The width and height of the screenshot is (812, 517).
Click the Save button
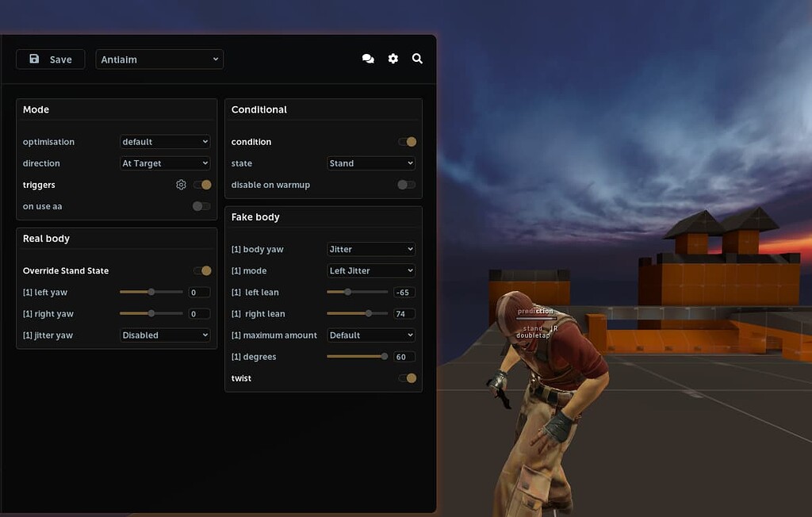pyautogui.click(x=51, y=59)
